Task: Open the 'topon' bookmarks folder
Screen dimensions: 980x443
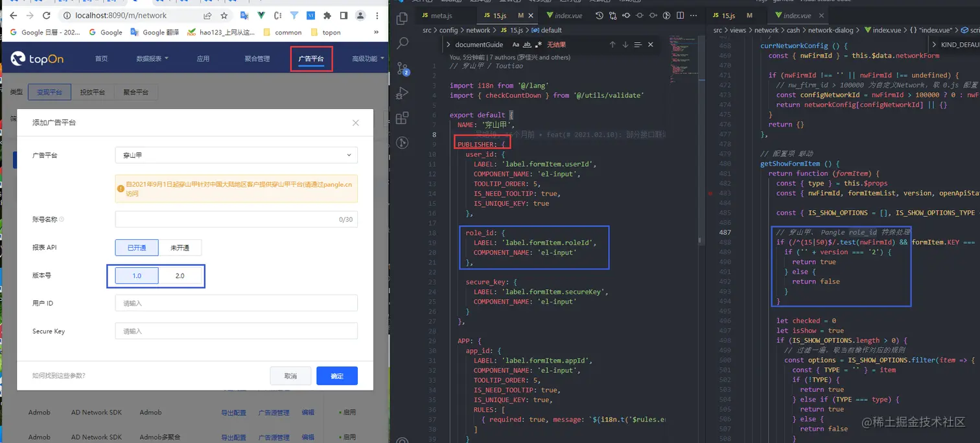Action: point(326,32)
